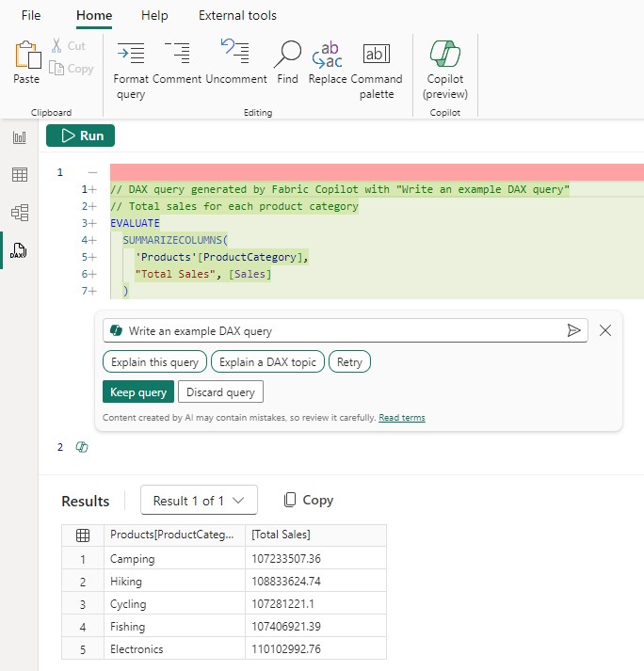Click Retry to regenerate the query

coord(349,362)
